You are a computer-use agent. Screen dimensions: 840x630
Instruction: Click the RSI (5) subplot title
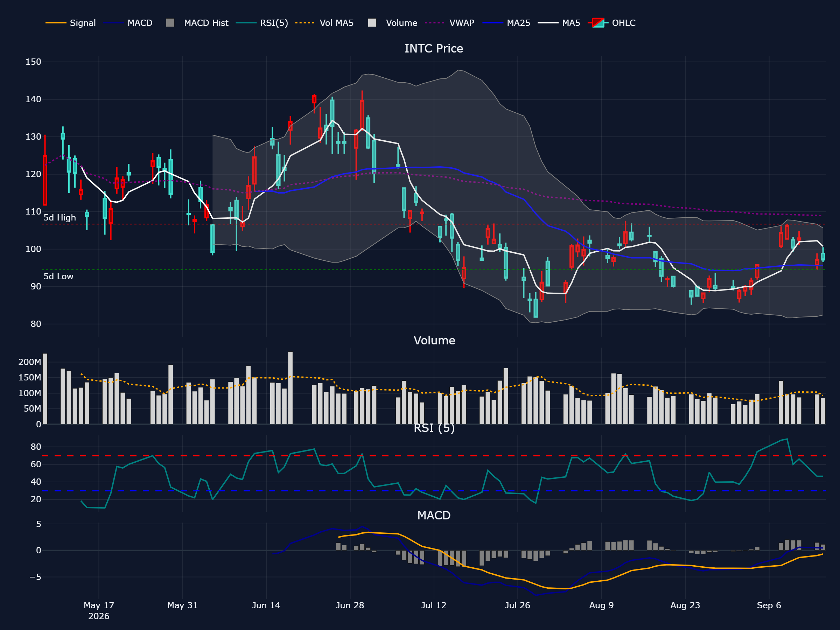[x=434, y=428]
